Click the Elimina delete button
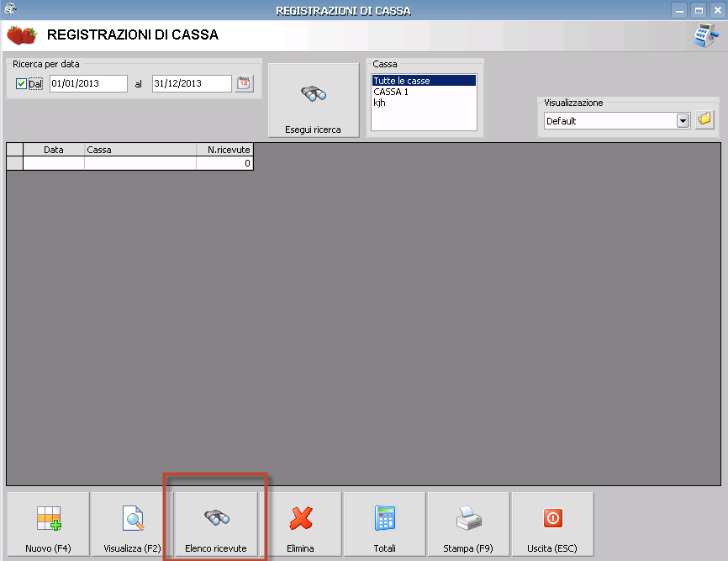Screen dimensions: 728x561 (x=300, y=524)
